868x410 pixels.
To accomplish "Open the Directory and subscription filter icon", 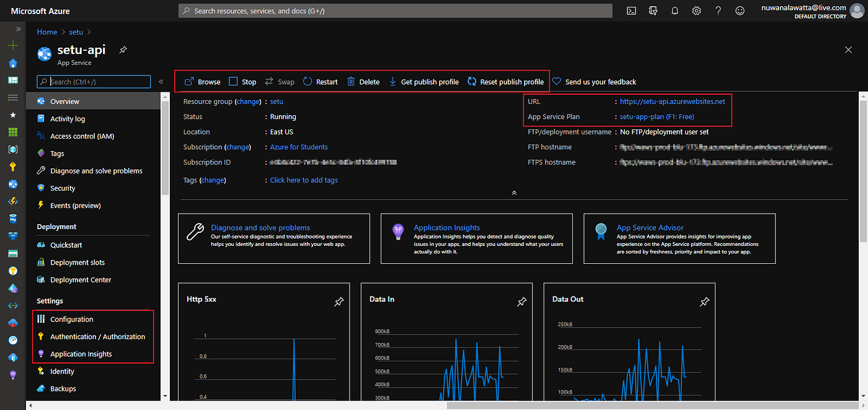I will coord(653,11).
